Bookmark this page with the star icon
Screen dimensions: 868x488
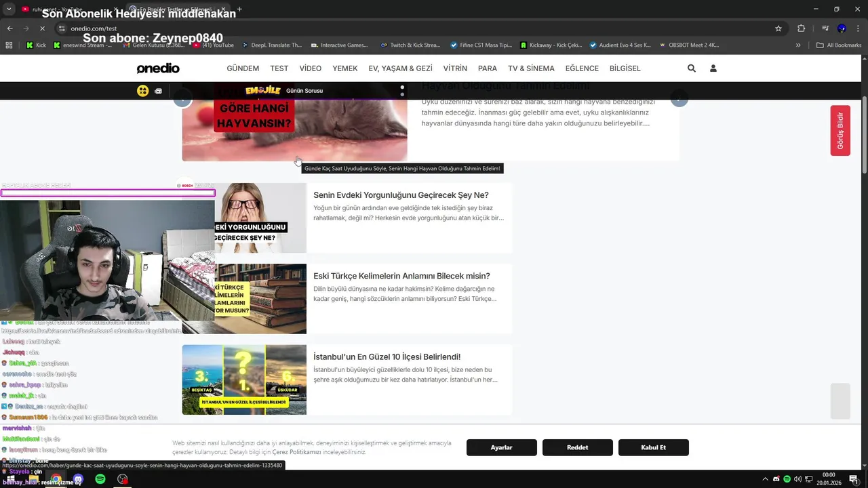click(778, 28)
